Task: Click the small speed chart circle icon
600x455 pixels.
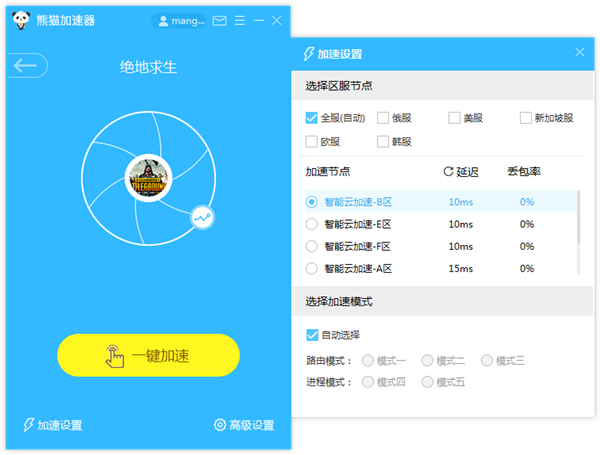Action: point(203,216)
